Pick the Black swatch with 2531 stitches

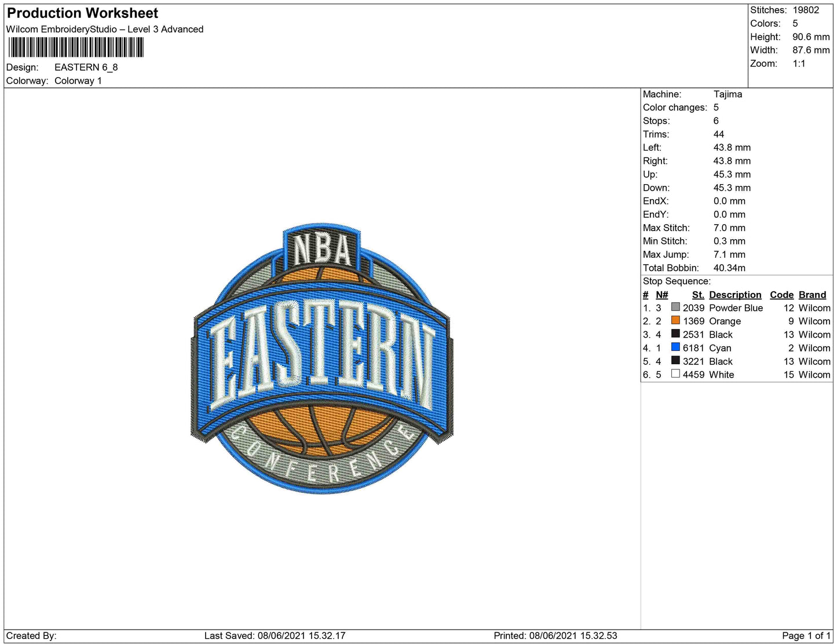coord(675,334)
